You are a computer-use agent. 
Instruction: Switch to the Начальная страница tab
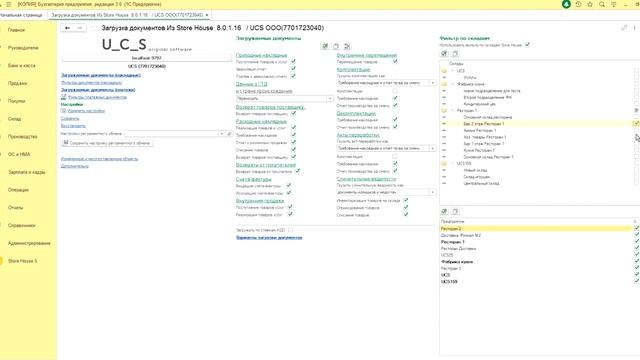(x=21, y=15)
